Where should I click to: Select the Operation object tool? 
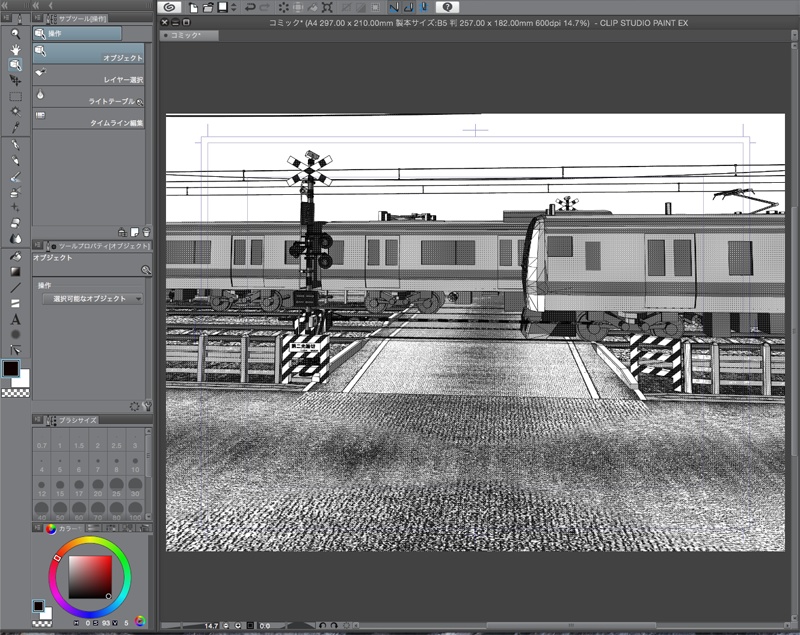click(x=15, y=65)
